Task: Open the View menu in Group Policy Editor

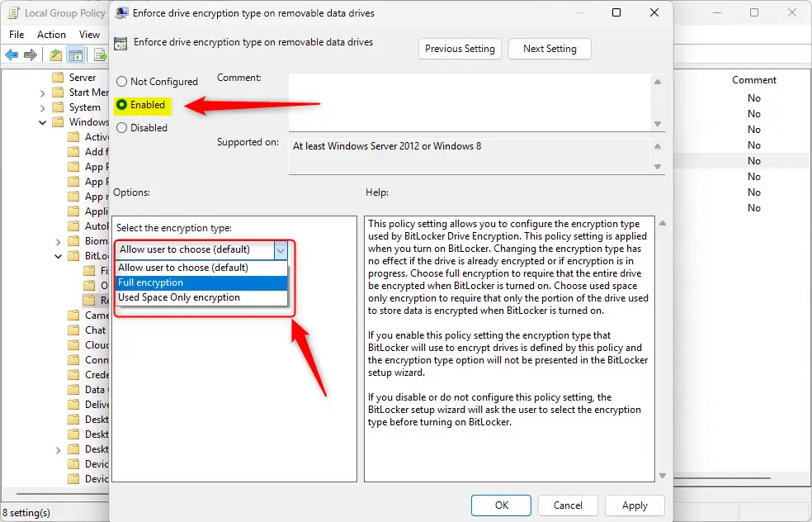Action: click(x=89, y=34)
